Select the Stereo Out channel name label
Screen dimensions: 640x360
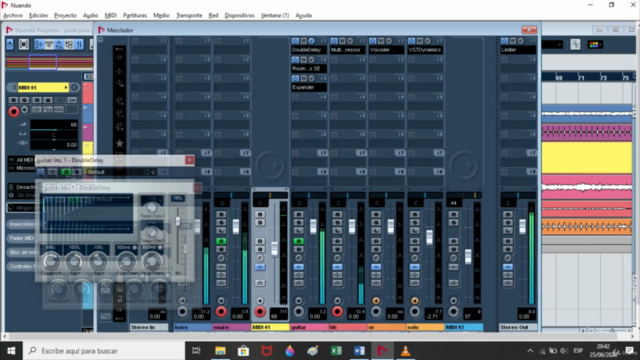pos(518,327)
